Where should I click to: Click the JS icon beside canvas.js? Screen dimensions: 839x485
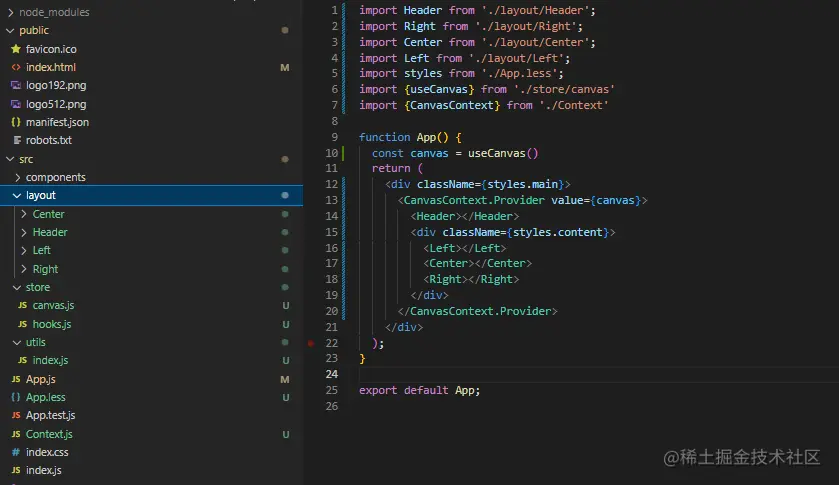22,305
